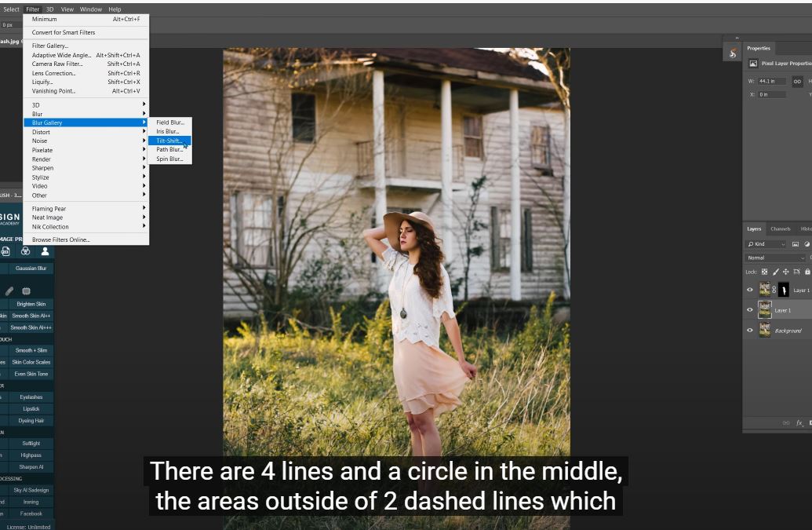
Task: Collapse the right panel dock double-arrow
Action: click(x=737, y=38)
